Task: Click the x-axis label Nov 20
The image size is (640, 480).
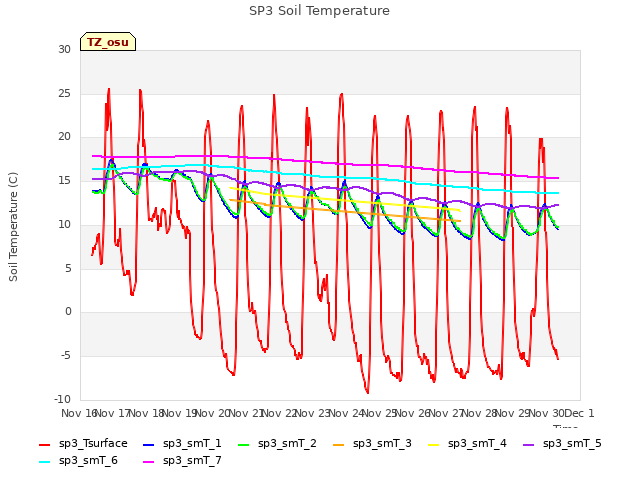Action: [x=212, y=413]
